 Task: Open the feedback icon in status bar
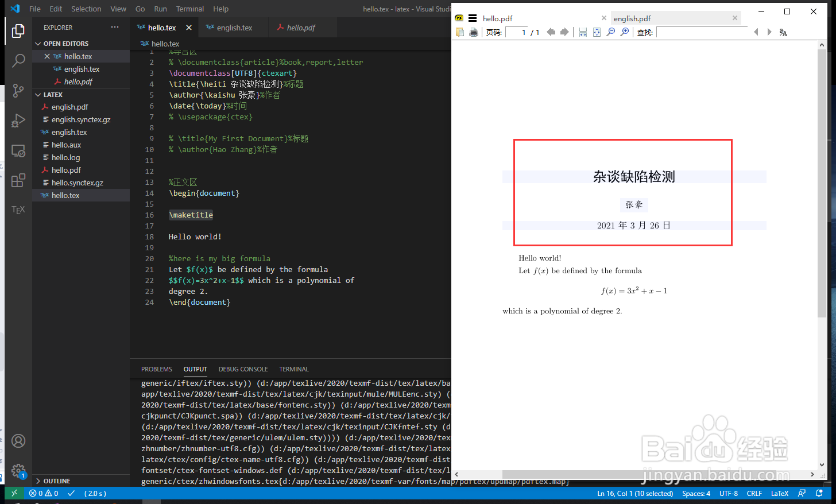[802, 493]
